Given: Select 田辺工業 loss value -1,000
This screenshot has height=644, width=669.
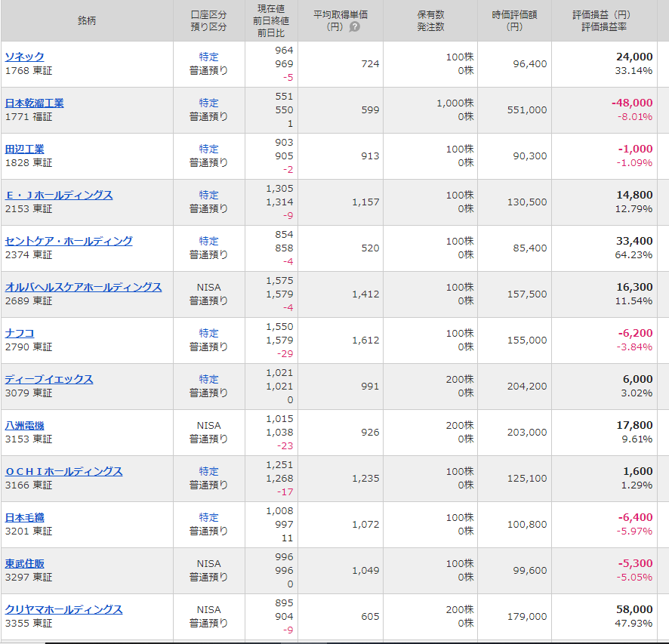Looking at the screenshot, I should point(635,149).
